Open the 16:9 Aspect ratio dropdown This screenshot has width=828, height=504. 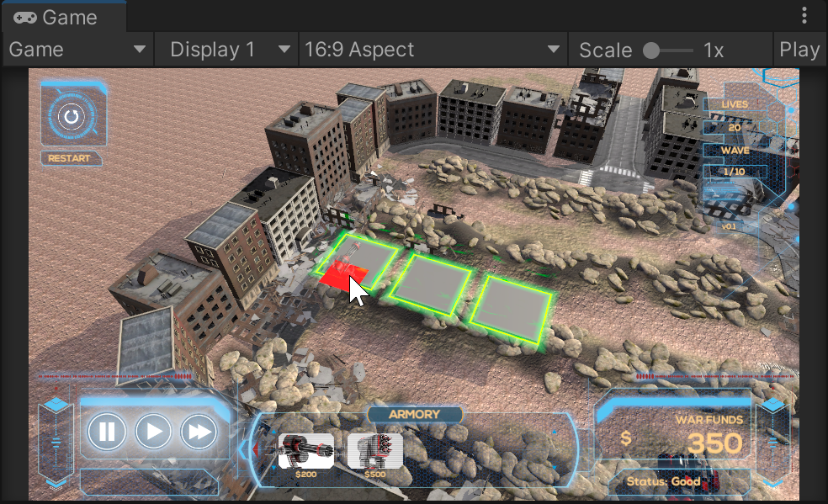[433, 49]
